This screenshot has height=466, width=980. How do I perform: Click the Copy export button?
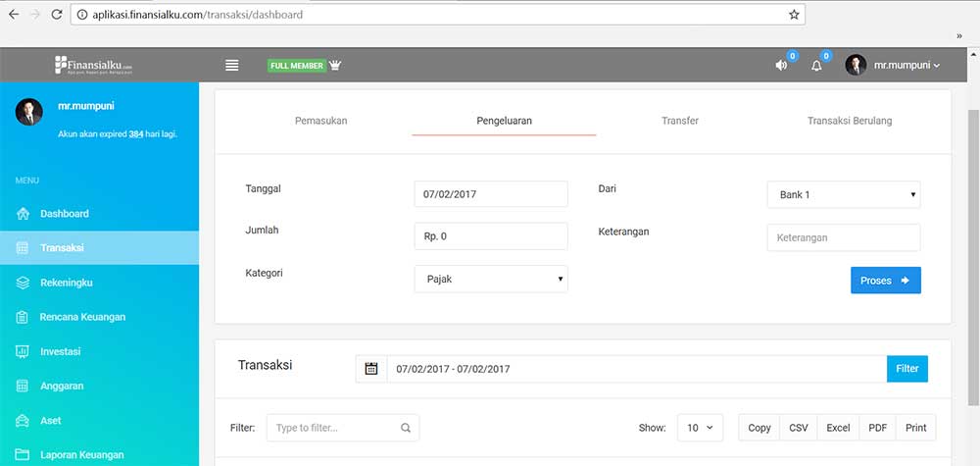(x=759, y=428)
